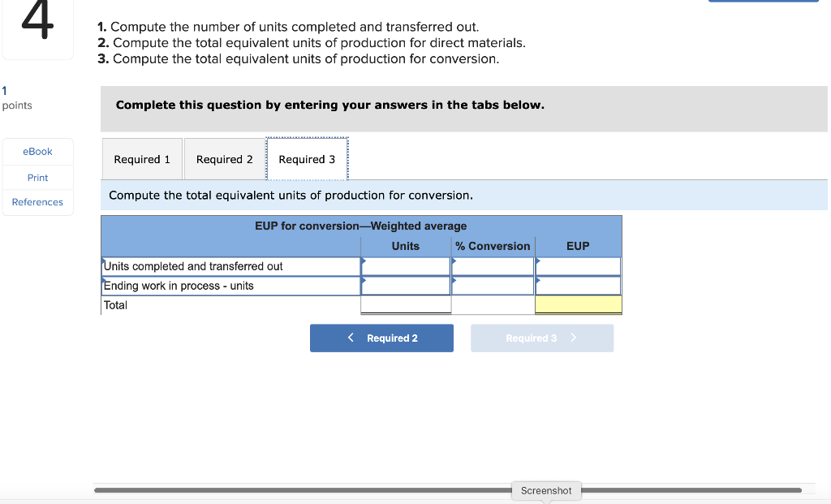Click the blue button at the top right
The height and width of the screenshot is (504, 831).
pyautogui.click(x=763, y=2)
